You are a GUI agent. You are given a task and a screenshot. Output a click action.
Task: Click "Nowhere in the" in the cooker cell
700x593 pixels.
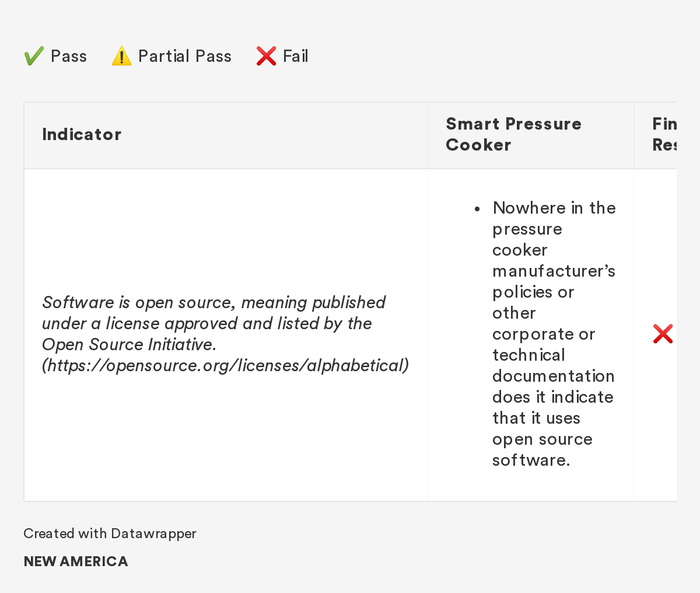tap(554, 208)
